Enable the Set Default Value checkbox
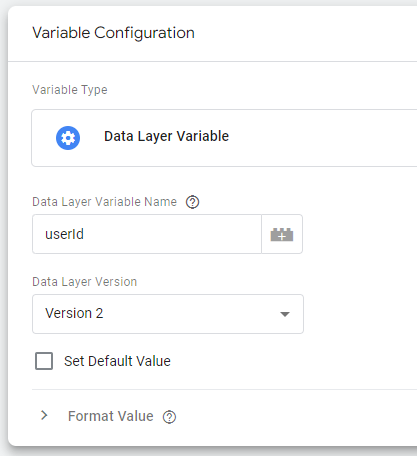 pos(44,361)
